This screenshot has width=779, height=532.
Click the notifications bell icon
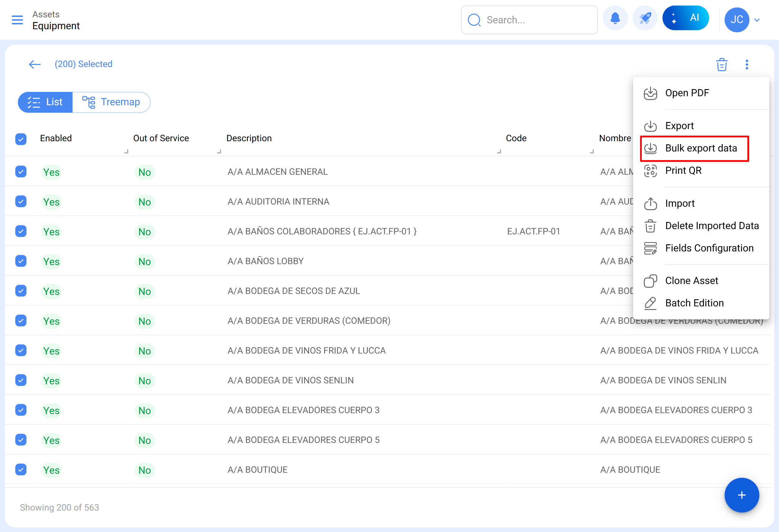[x=615, y=18]
